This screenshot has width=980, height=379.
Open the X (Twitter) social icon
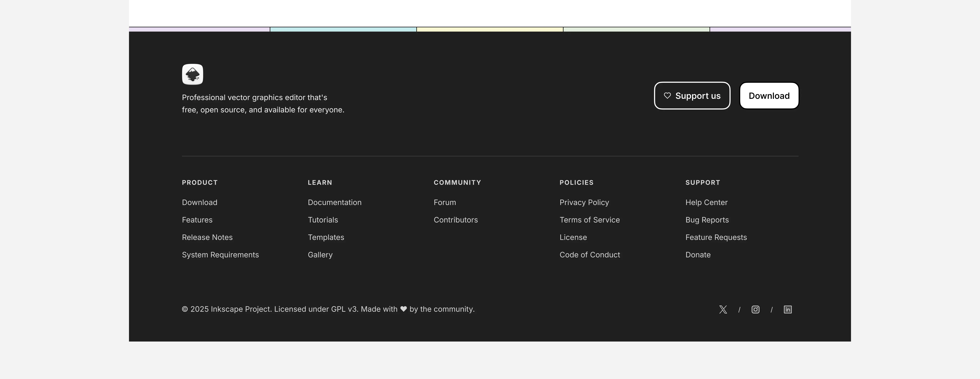click(723, 309)
